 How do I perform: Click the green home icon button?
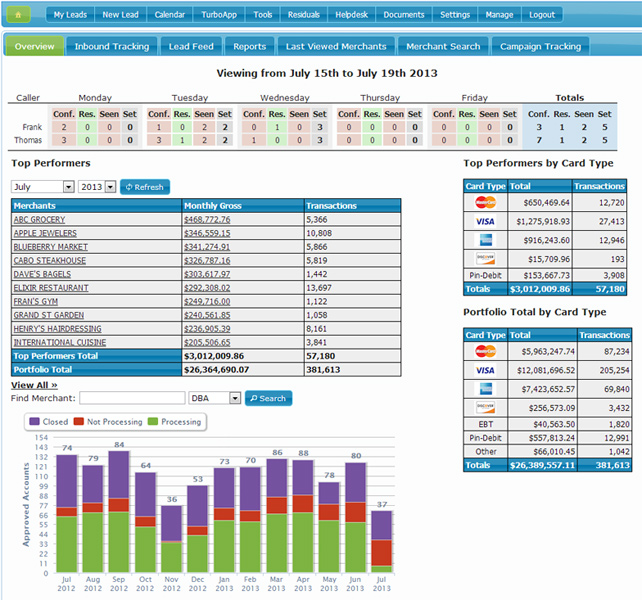[x=18, y=15]
